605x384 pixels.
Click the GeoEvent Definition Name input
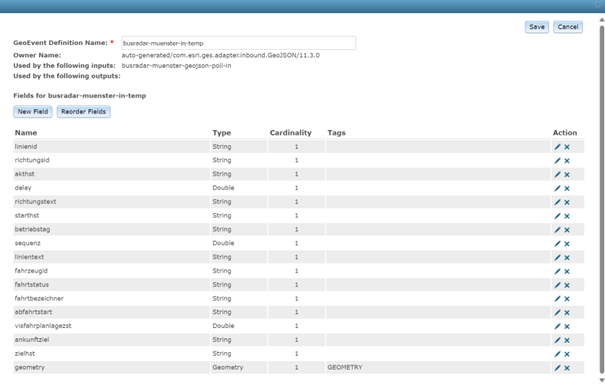pos(238,43)
